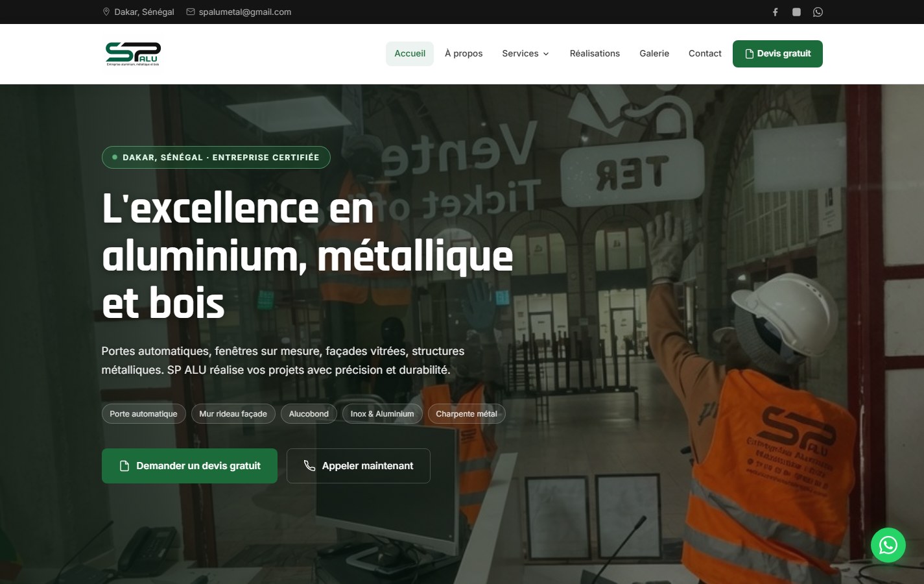
Task: Click the Devis gratuit header button
Action: [x=777, y=54]
